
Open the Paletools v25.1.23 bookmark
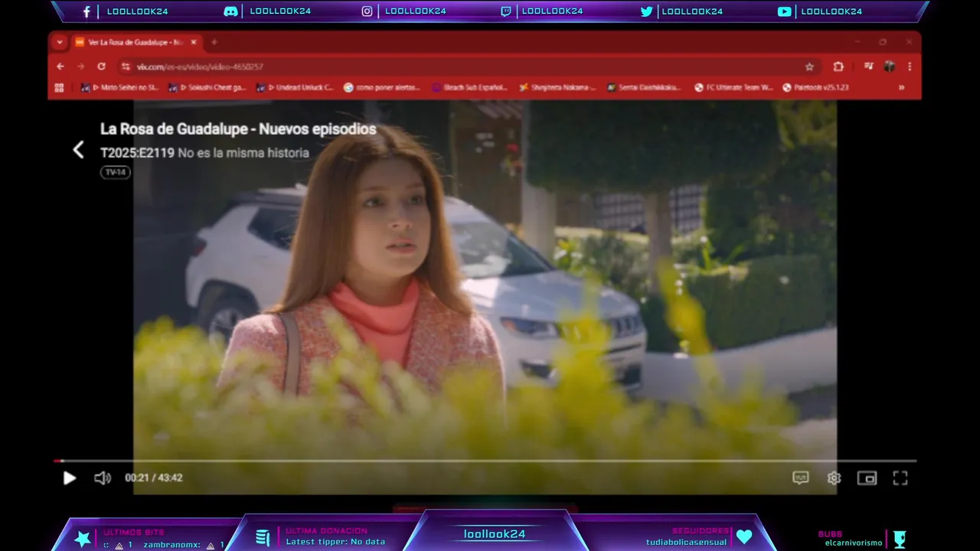click(816, 87)
